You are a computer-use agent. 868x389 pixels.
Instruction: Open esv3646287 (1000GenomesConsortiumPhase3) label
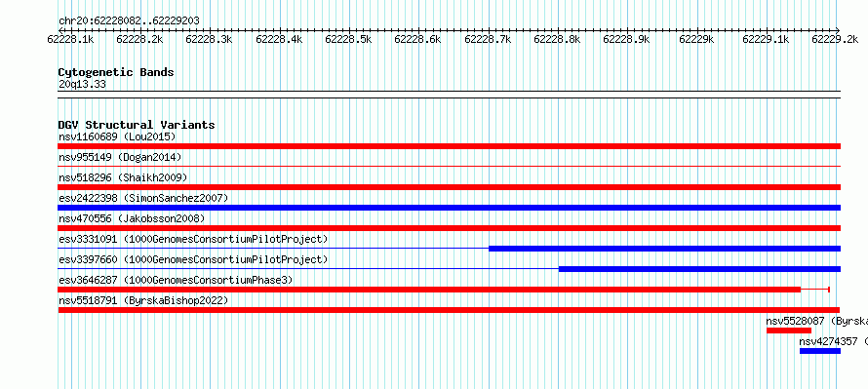coord(176,280)
